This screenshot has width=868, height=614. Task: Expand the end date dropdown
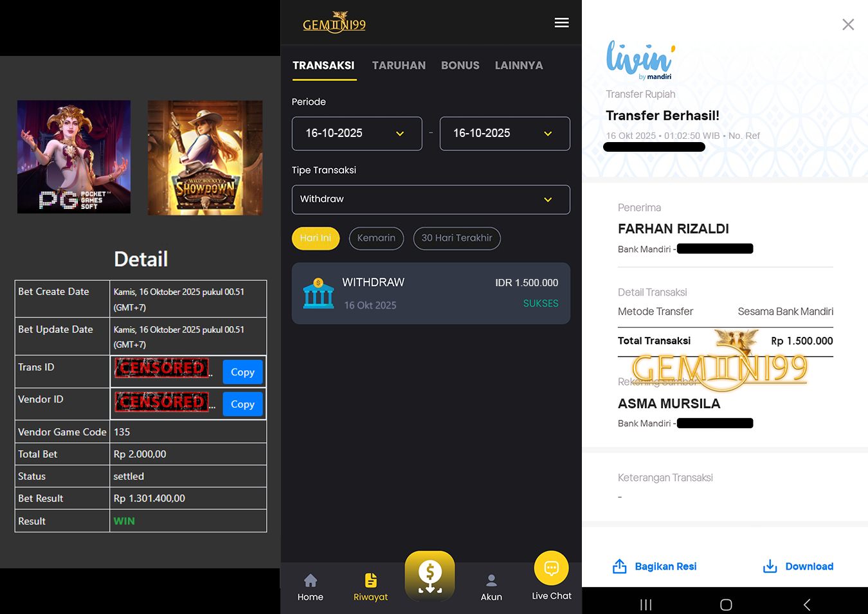505,133
